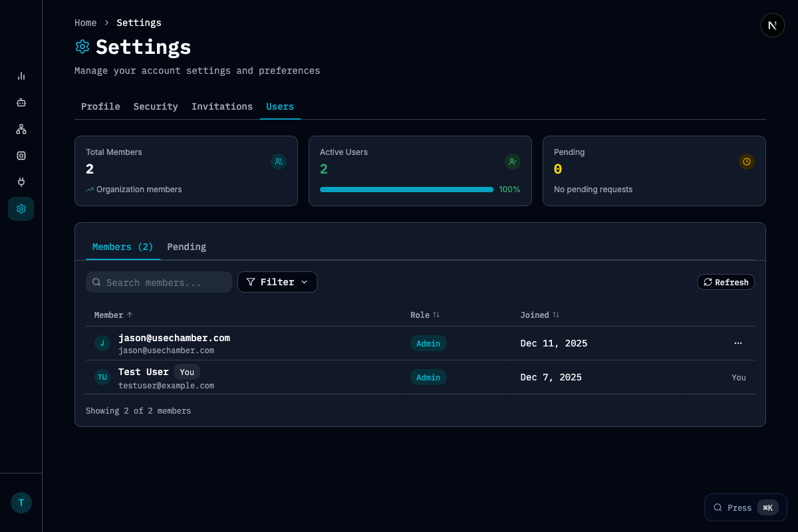Click the 100% label in Active Users
The height and width of the screenshot is (532, 798).
pos(509,190)
